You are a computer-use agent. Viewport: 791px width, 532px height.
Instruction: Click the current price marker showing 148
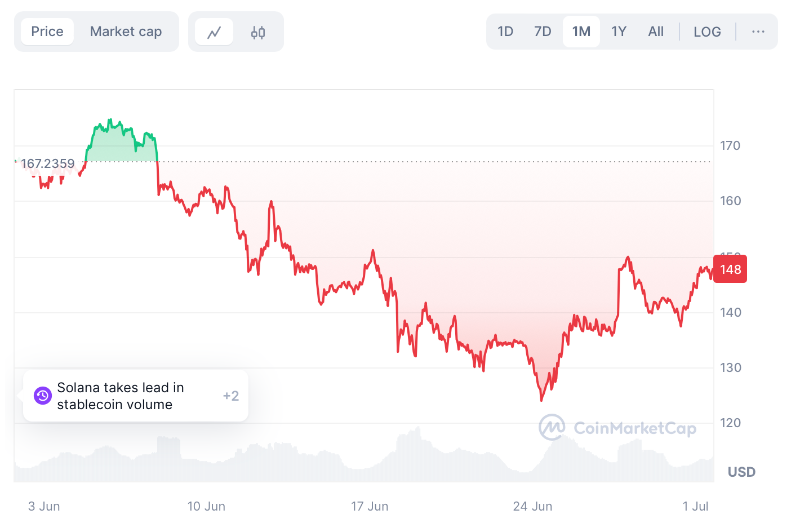coord(730,269)
